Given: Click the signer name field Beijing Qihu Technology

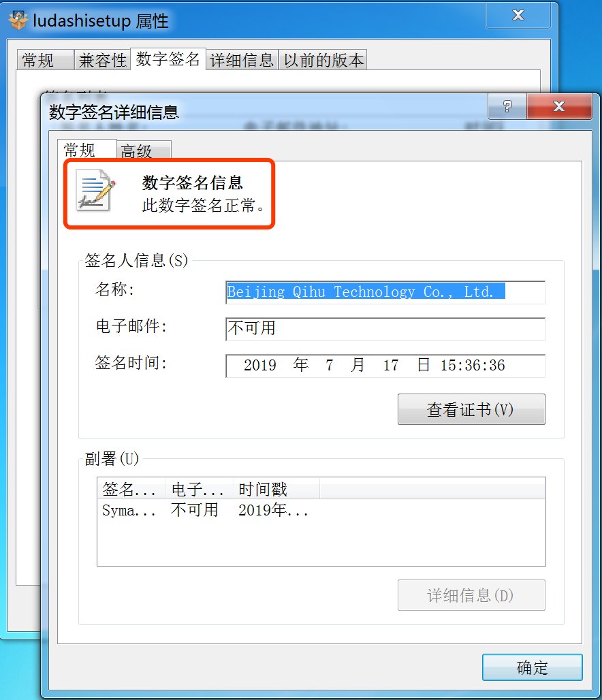Looking at the screenshot, I should [385, 292].
